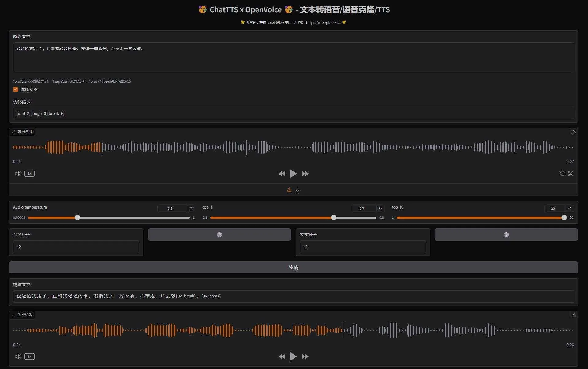The image size is (588, 369).
Task: Randomize the 音色种子 with dice button
Action: coord(219,235)
